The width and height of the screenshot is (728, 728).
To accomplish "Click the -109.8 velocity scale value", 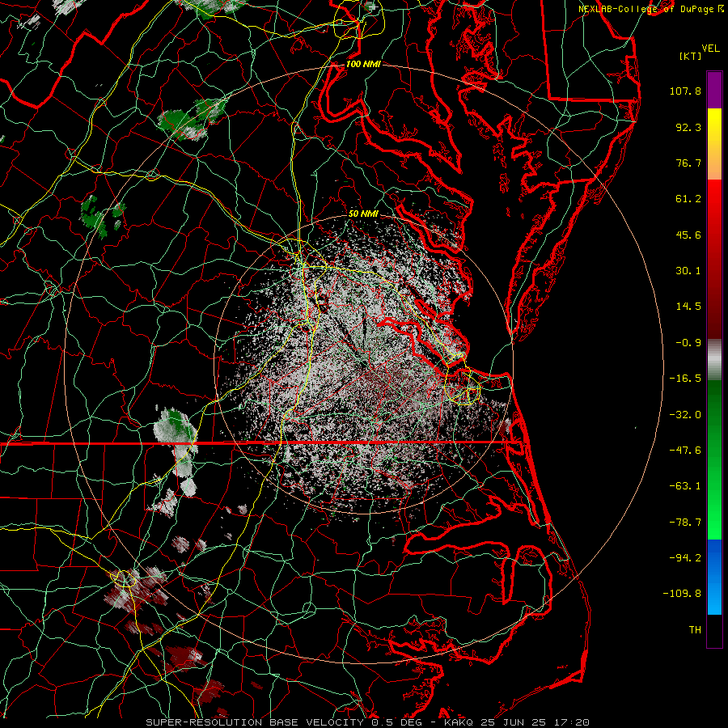I will (682, 594).
